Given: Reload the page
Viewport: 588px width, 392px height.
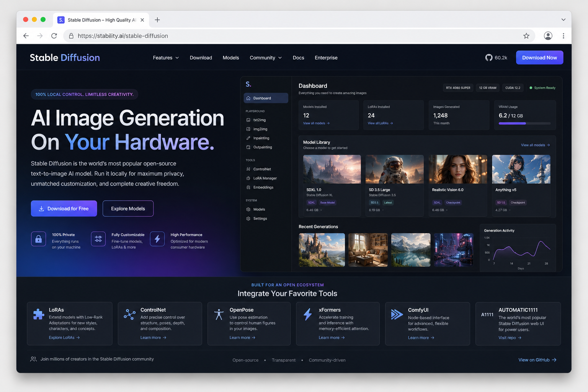Looking at the screenshot, I should (54, 36).
